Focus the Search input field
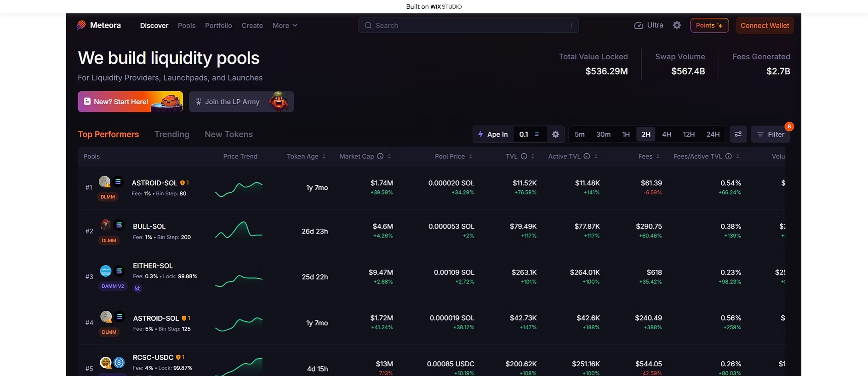The height and width of the screenshot is (376, 868). 468,25
